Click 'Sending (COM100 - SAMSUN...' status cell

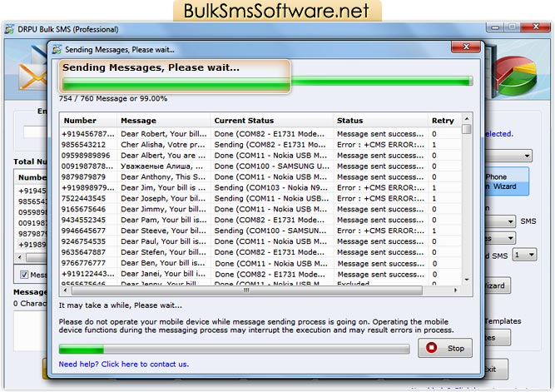coord(270,231)
